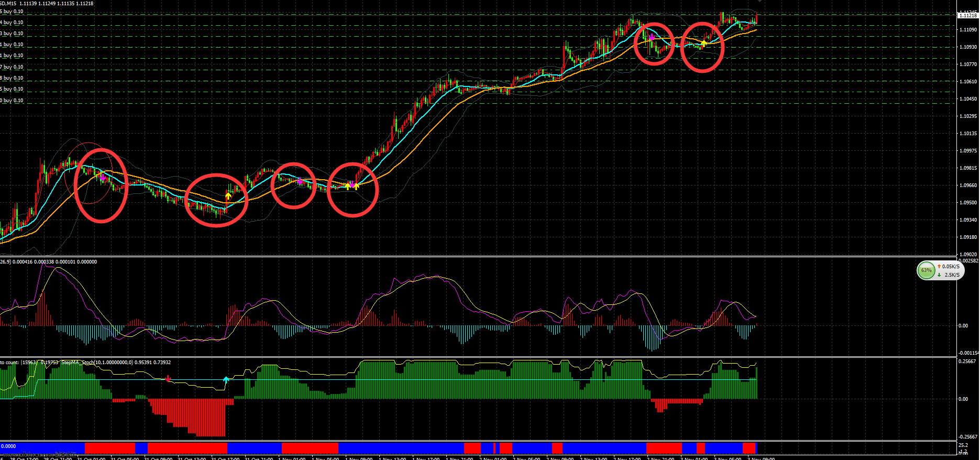Select the '0 buy 0.10' order label
This screenshot has width=980, height=460.
[x=12, y=101]
